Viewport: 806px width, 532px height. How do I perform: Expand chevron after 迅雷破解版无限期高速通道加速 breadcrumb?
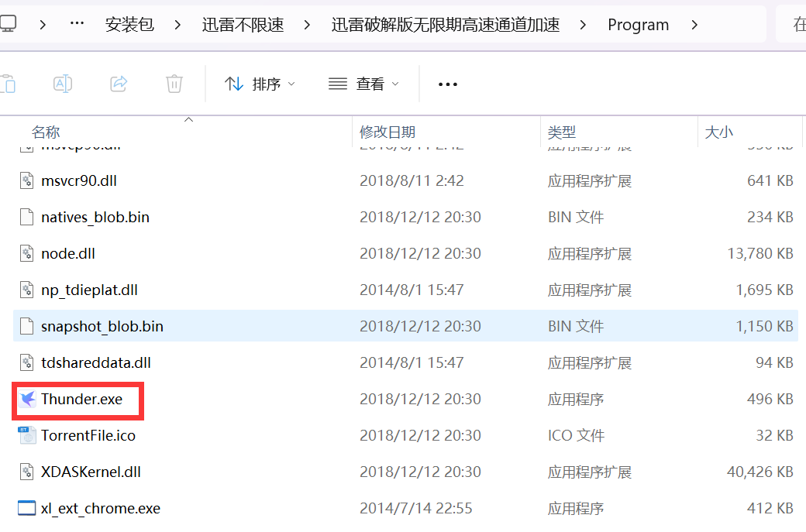pos(582,25)
